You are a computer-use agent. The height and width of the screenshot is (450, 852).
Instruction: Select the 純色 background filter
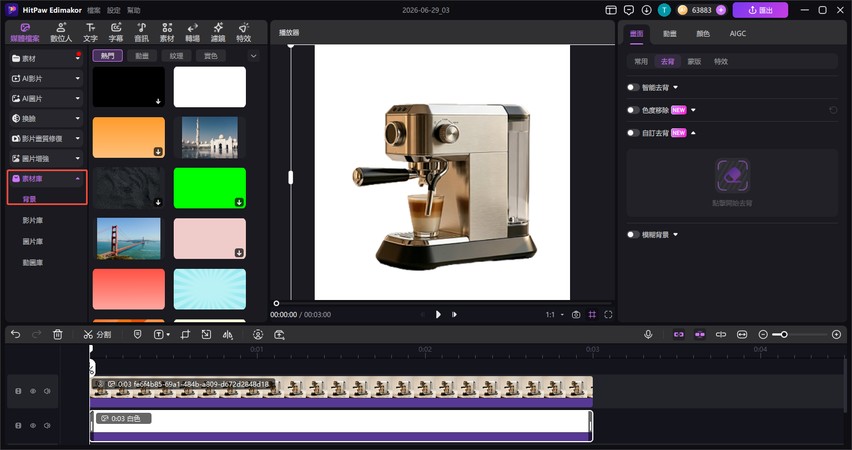click(210, 55)
